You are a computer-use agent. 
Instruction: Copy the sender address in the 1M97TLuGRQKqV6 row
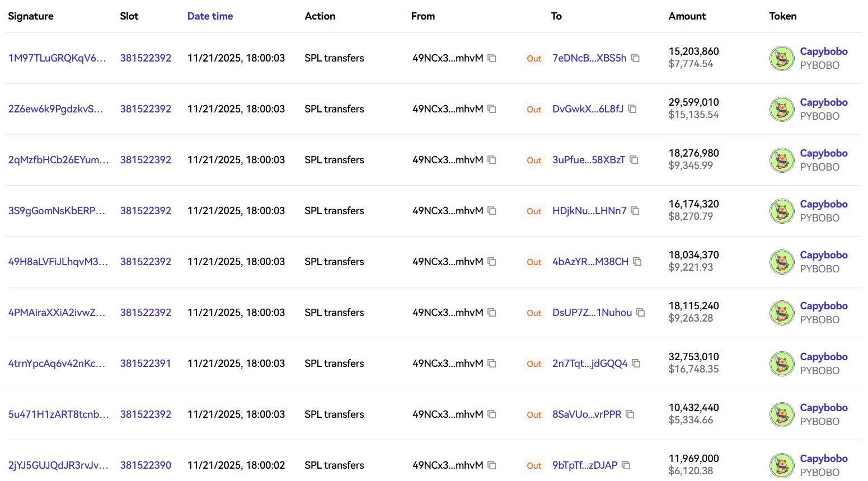click(492, 58)
